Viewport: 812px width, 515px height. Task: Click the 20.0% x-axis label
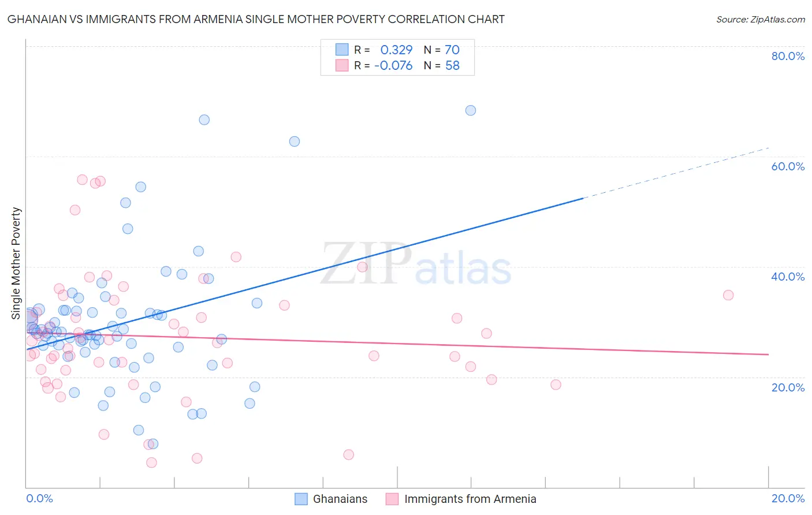point(788,498)
